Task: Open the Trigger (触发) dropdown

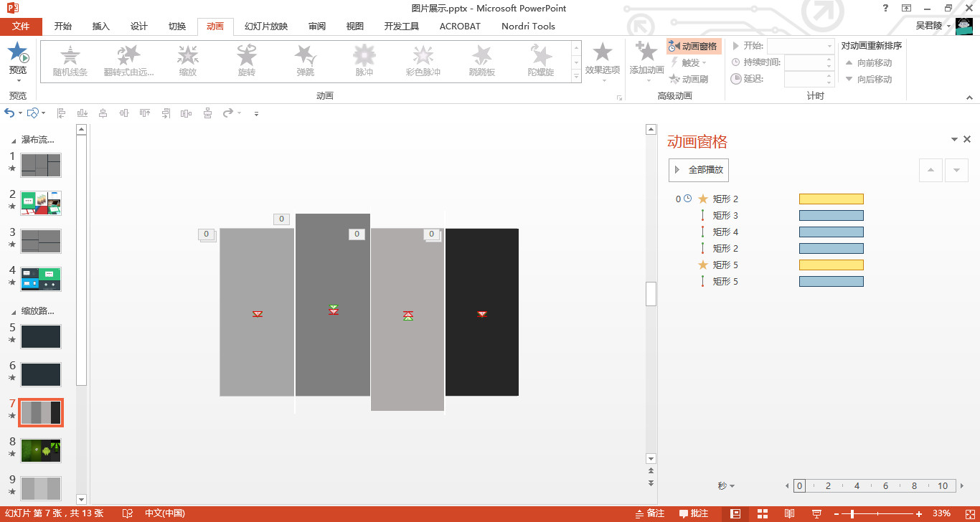Action: [689, 63]
